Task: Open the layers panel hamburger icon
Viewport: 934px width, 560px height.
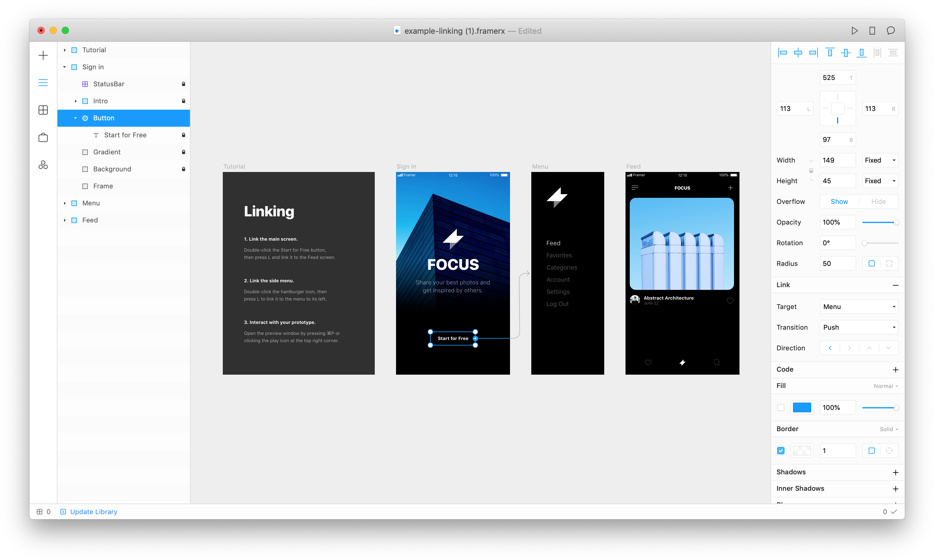Action: pyautogui.click(x=43, y=83)
